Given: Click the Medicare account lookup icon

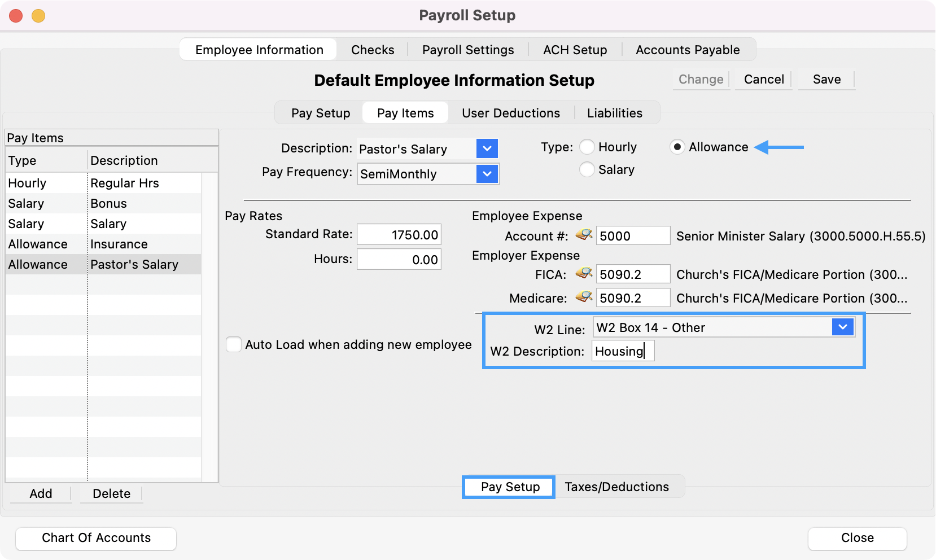Looking at the screenshot, I should pos(583,297).
